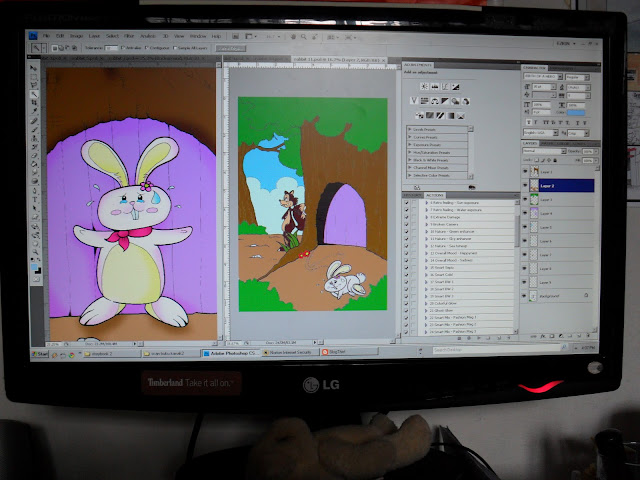
Task: Hide Layer 2 with its eye icon
Action: [525, 186]
